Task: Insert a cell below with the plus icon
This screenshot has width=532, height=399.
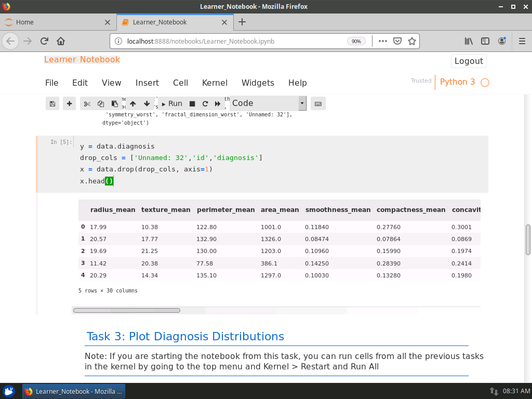Action: [69, 104]
